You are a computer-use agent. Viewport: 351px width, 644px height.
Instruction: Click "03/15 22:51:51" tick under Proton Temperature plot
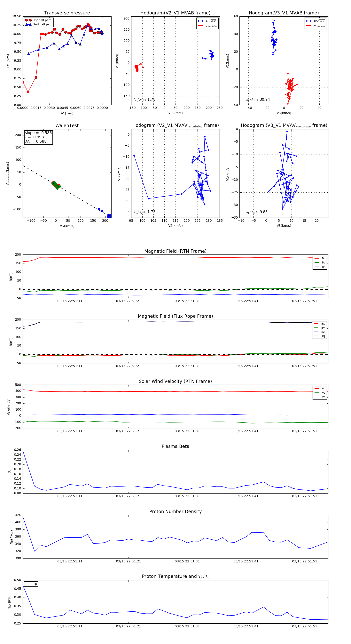coord(305,626)
